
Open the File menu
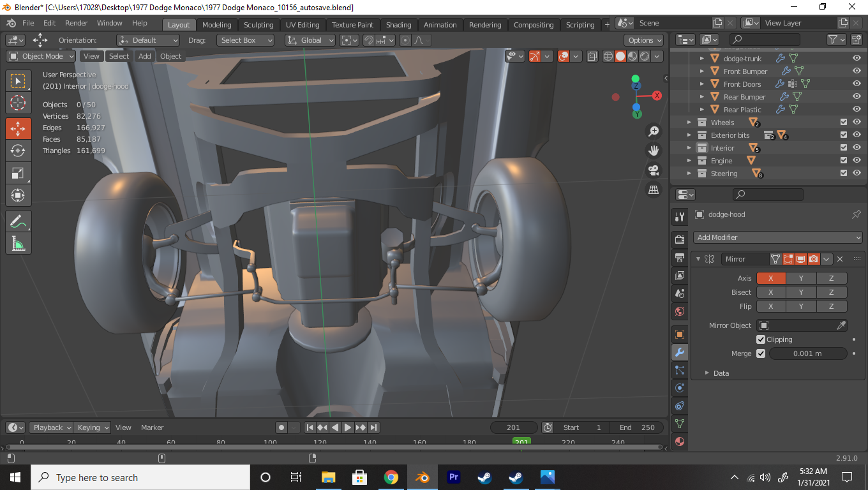coord(28,23)
